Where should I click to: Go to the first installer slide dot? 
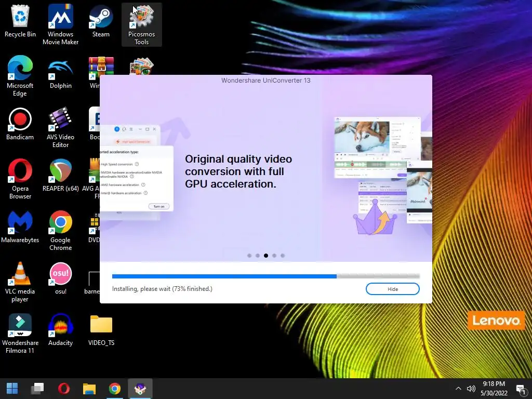tap(249, 256)
